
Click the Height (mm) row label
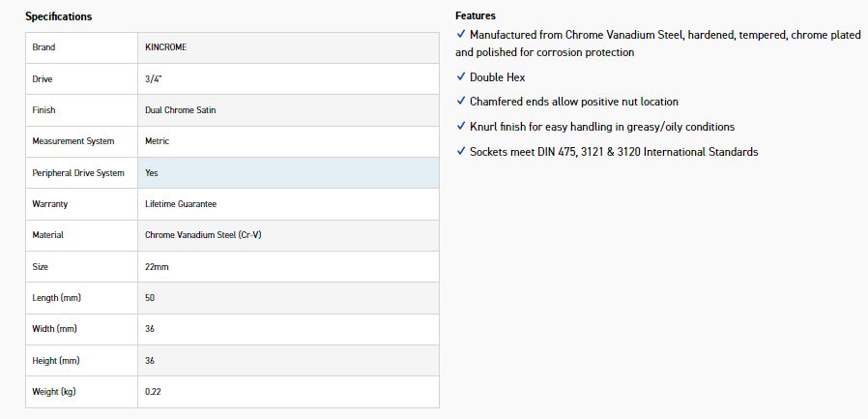click(x=54, y=360)
